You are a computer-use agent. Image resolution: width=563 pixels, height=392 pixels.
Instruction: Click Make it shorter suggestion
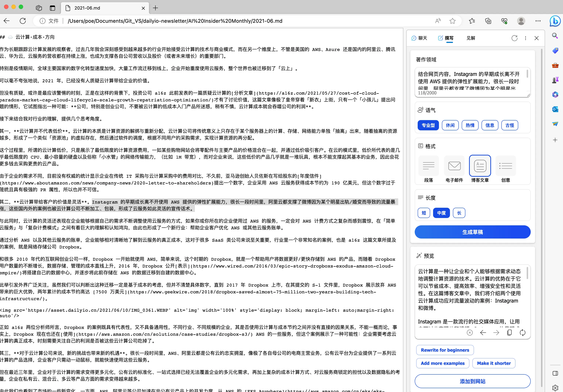coord(494,363)
